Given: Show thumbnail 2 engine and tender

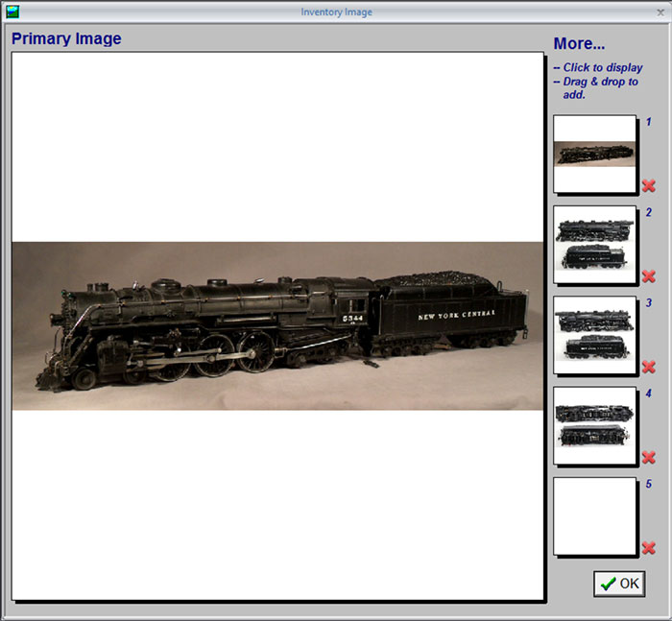Looking at the screenshot, I should pyautogui.click(x=594, y=245).
